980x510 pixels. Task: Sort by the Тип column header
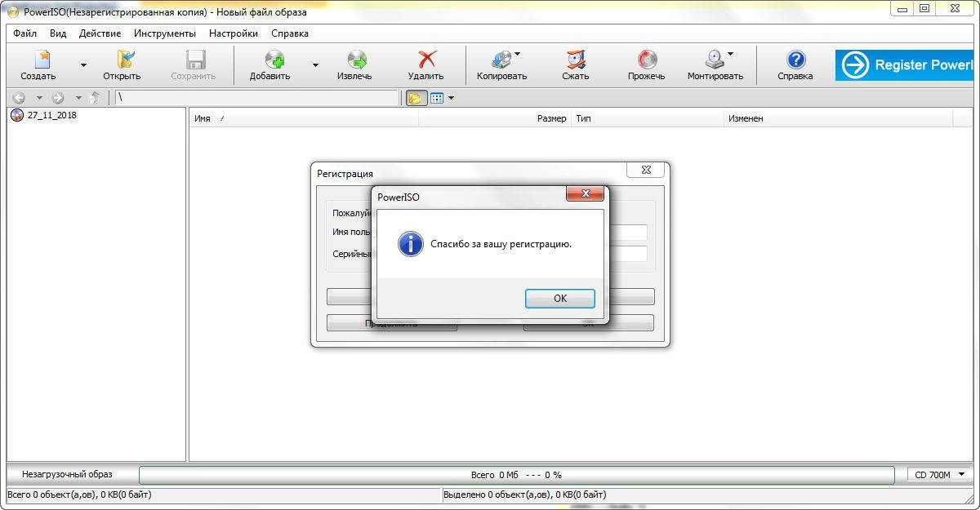[648, 118]
